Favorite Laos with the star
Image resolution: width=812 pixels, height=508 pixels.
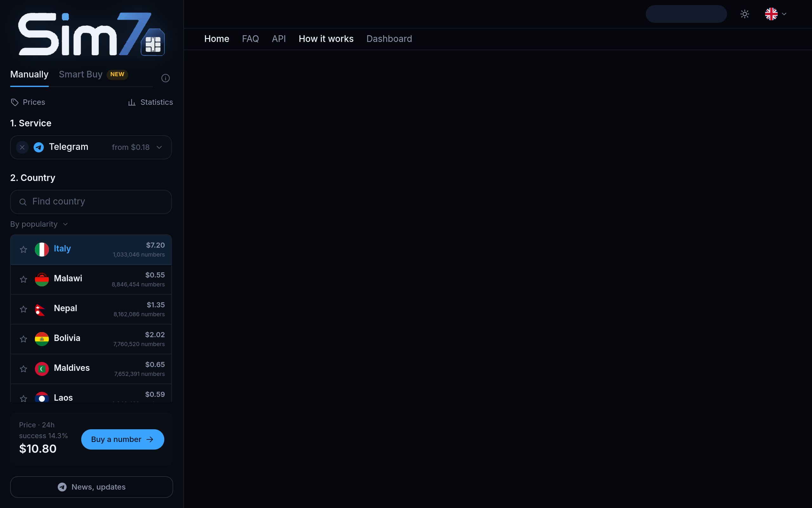click(23, 398)
